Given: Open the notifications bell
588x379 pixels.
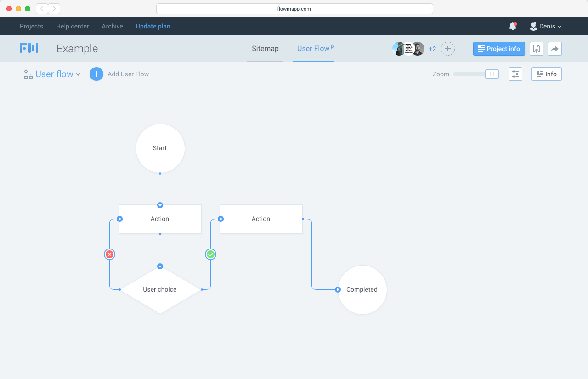Looking at the screenshot, I should pyautogui.click(x=512, y=26).
